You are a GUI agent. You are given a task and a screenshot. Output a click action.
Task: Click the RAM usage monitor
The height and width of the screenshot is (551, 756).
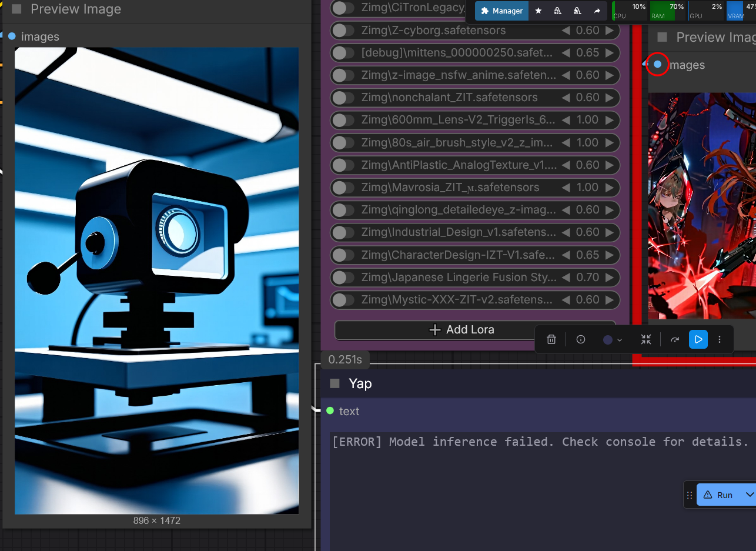[668, 11]
